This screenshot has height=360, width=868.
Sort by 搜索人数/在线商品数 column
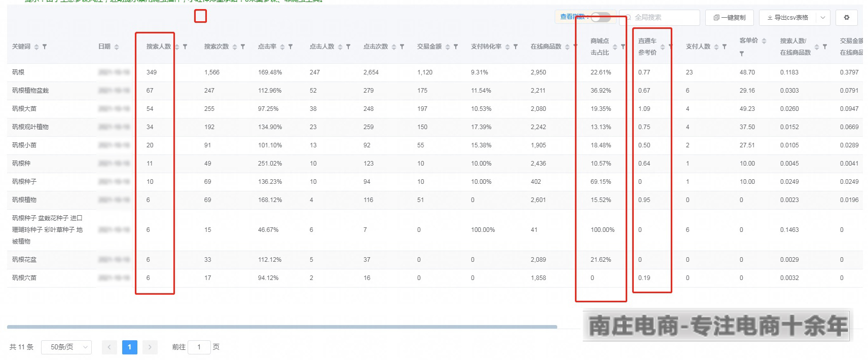817,47
